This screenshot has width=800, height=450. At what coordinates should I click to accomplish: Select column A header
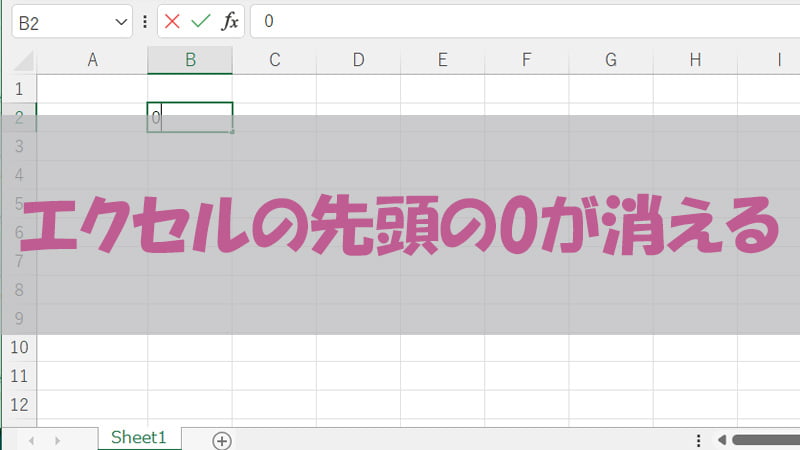pos(92,60)
